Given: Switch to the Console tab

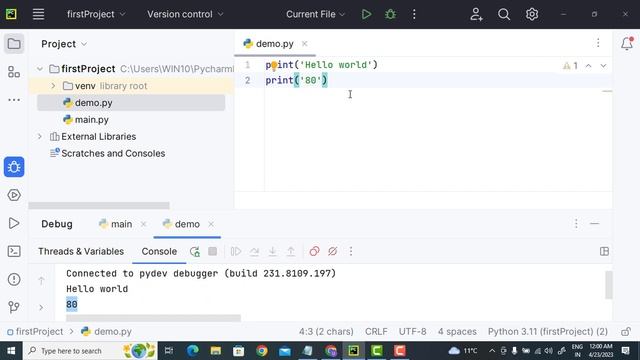Looking at the screenshot, I should click(159, 251).
